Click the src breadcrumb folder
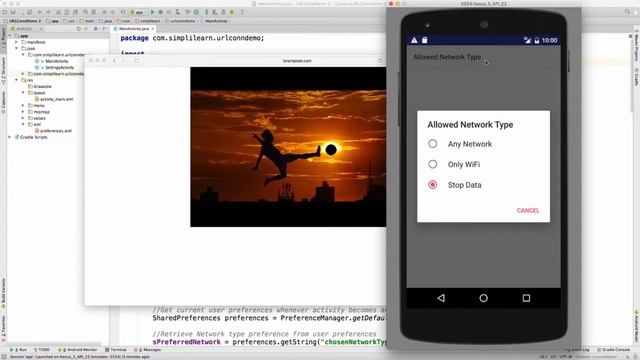The width and height of the screenshot is (640, 360). point(69,21)
